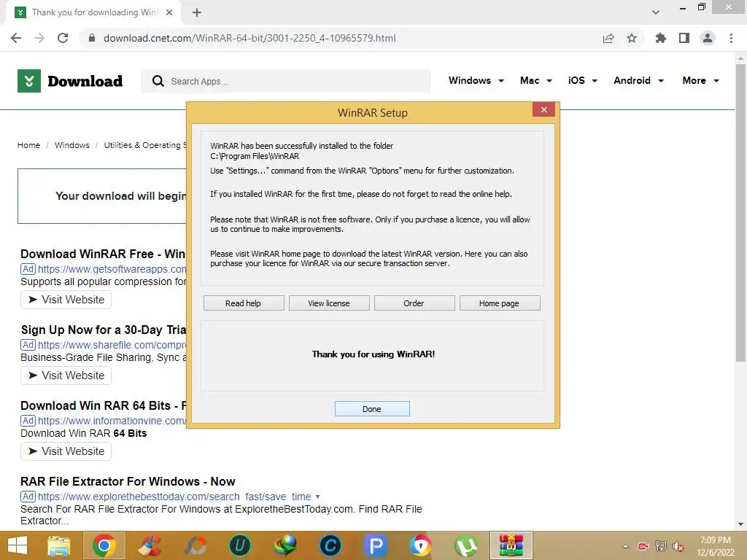Visit Website under getsoftwareapps ad

[x=66, y=300]
